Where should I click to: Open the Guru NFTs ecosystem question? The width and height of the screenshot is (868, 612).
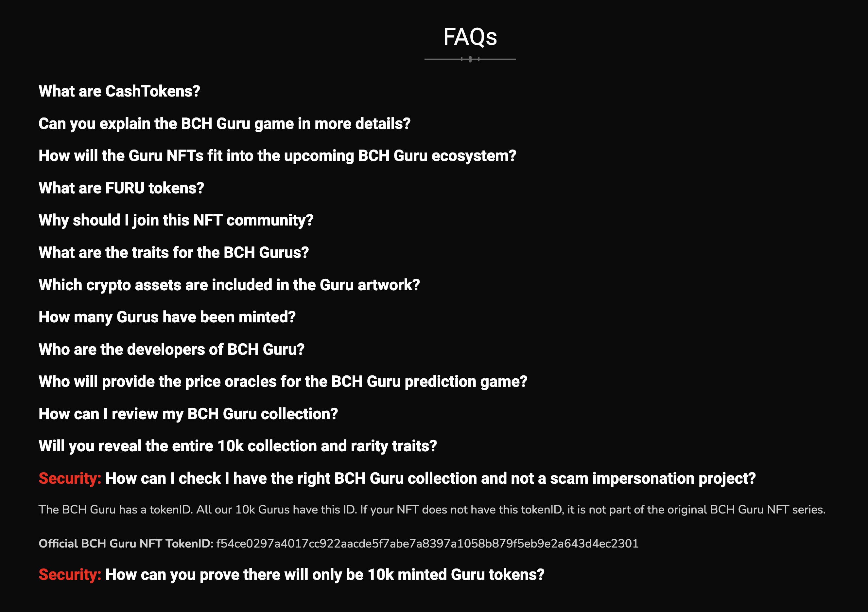pos(277,156)
